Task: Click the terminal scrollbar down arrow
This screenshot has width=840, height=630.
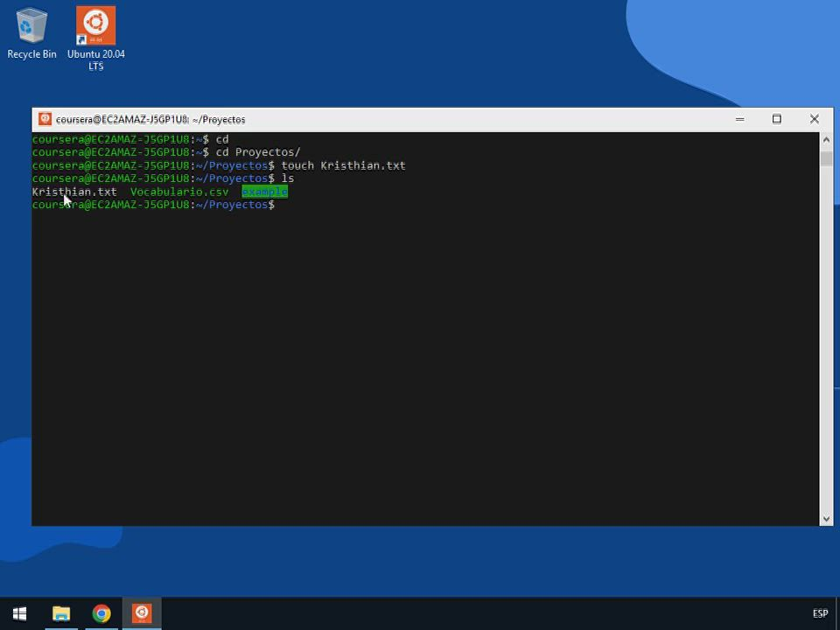Action: (826, 518)
